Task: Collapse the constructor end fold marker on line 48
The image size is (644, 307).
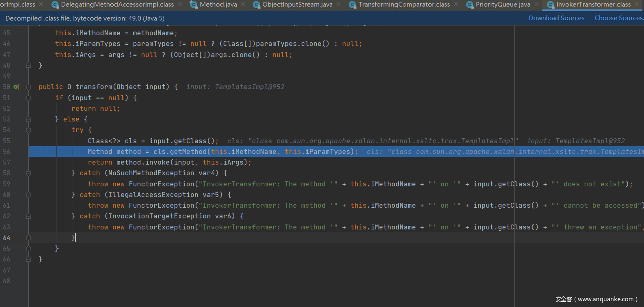Action: [x=29, y=65]
